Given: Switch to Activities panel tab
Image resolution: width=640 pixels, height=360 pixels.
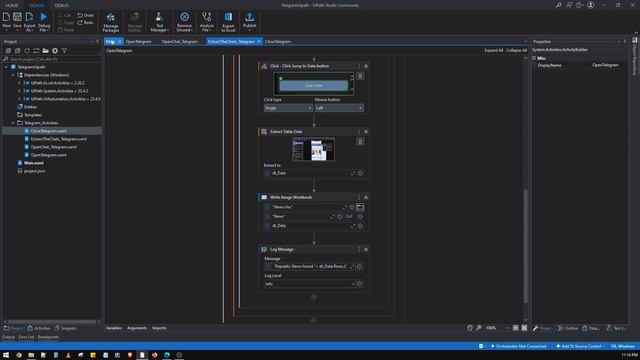Looking at the screenshot, I should (x=39, y=328).
